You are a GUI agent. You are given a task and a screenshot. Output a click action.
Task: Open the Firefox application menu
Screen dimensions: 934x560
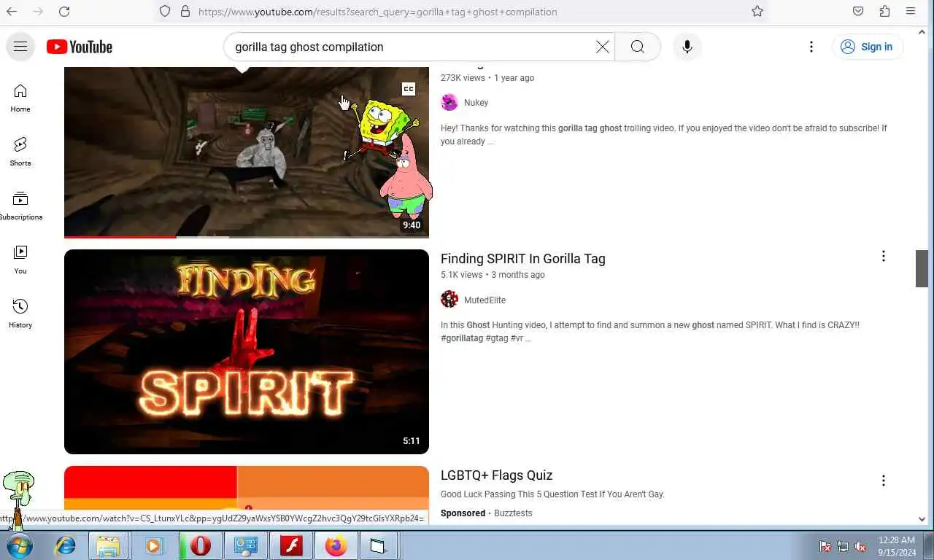[x=911, y=12]
